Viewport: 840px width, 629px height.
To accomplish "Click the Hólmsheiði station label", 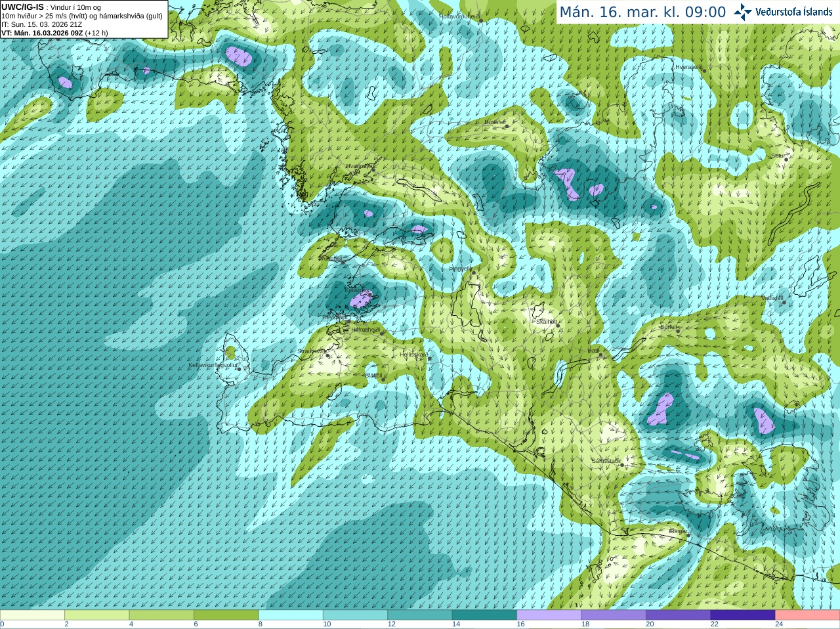I will (366, 330).
